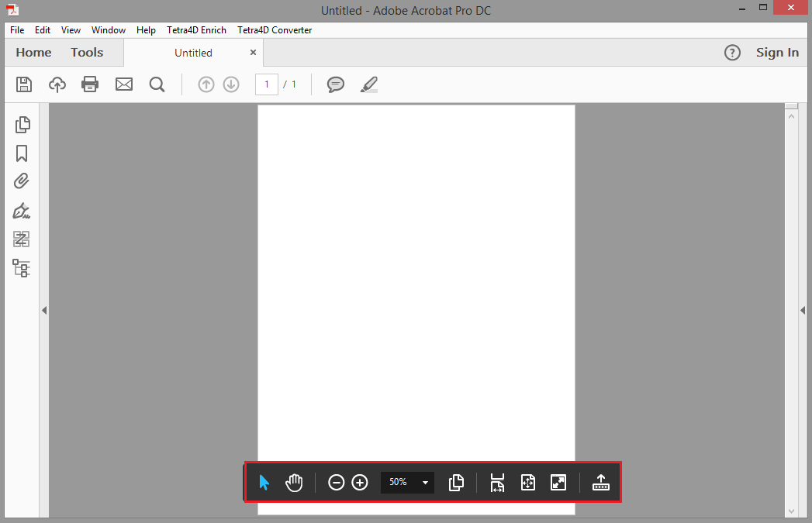812x523 pixels.
Task: Open Page Thumbnails panel
Action: pyautogui.click(x=22, y=125)
